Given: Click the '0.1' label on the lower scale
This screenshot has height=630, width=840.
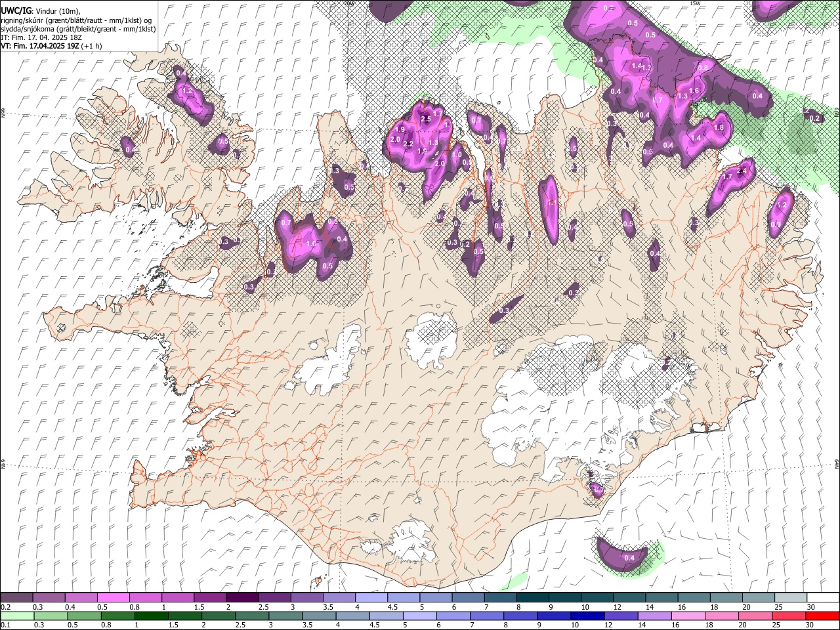Looking at the screenshot, I should tap(5, 625).
